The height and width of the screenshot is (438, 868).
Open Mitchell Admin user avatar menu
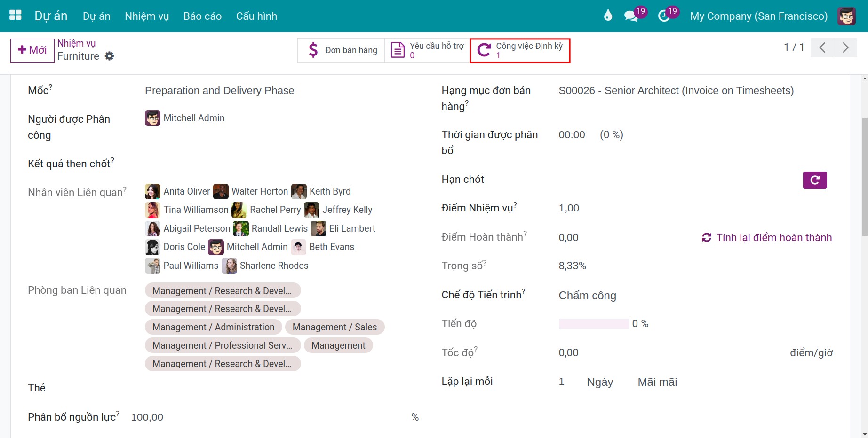[x=846, y=16]
